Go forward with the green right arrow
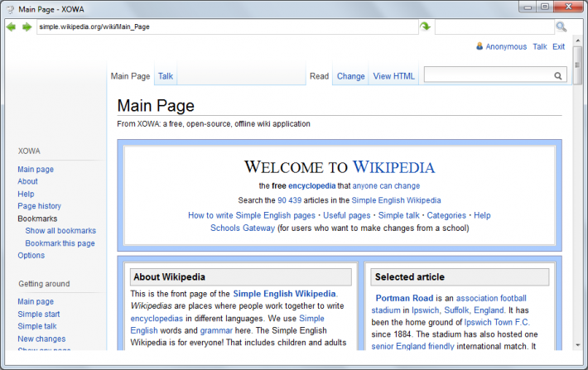The height and width of the screenshot is (370, 588). 27,27
